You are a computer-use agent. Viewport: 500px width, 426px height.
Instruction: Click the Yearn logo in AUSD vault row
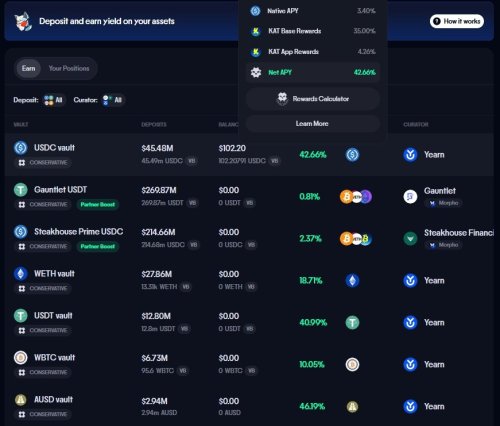click(410, 407)
